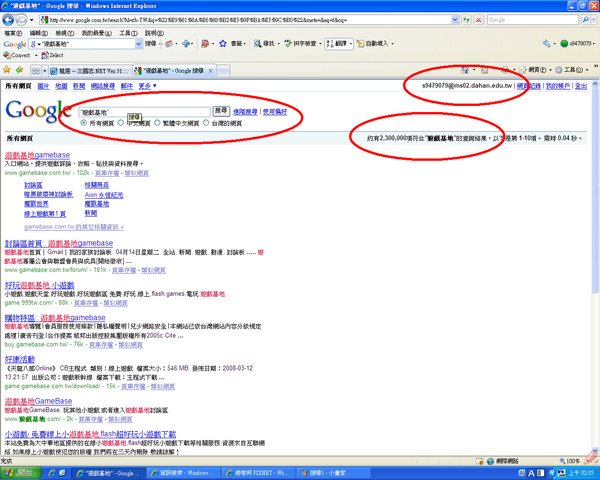Viewport: 600px width, 480px height.
Task: Click the Home icon in IE command bar
Action: click(x=465, y=70)
